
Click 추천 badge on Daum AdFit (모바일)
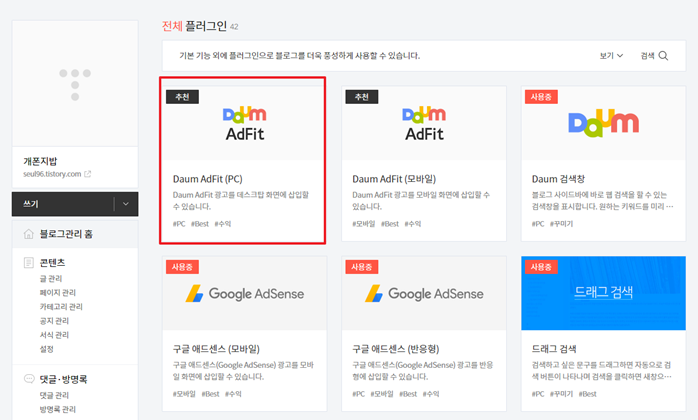(361, 97)
